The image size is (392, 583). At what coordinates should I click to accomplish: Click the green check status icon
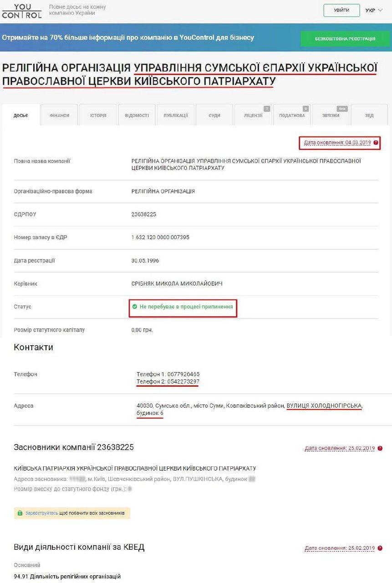coord(134,307)
